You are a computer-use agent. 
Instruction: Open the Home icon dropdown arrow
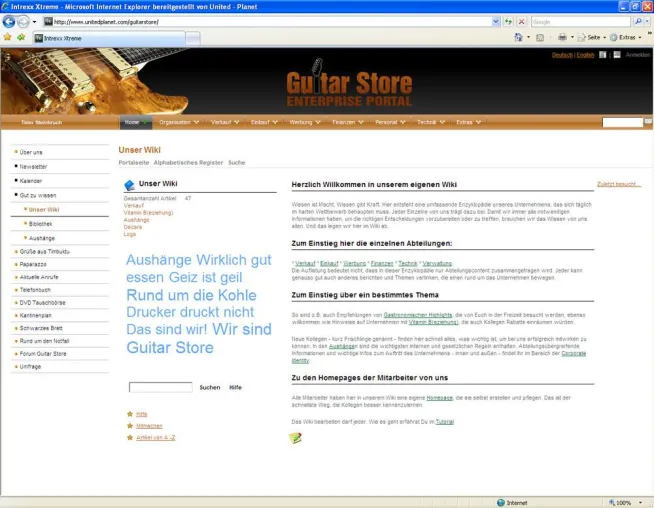(x=528, y=38)
